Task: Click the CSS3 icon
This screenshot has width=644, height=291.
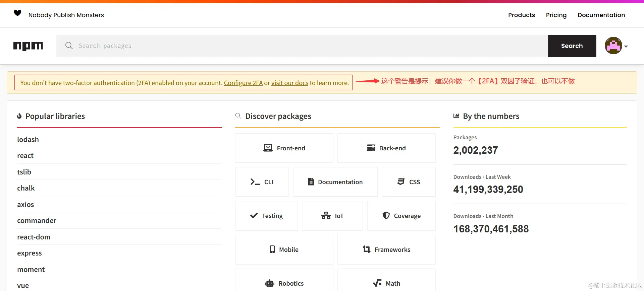Action: pyautogui.click(x=401, y=181)
